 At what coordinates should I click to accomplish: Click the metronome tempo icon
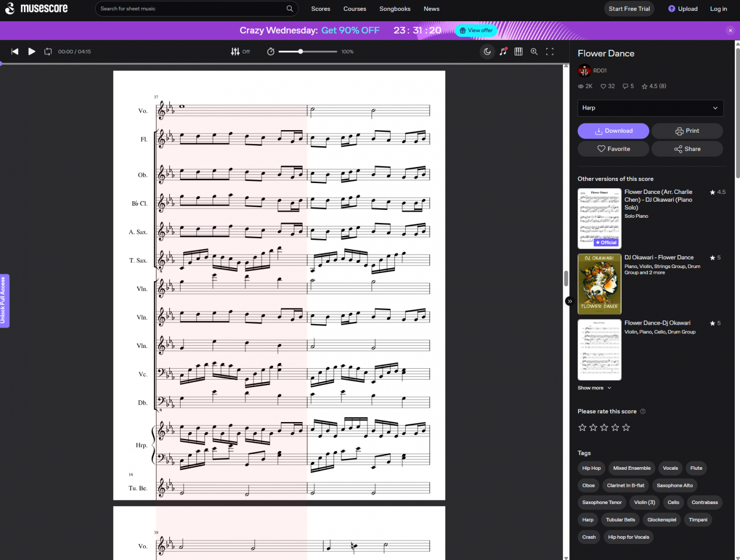click(x=270, y=51)
